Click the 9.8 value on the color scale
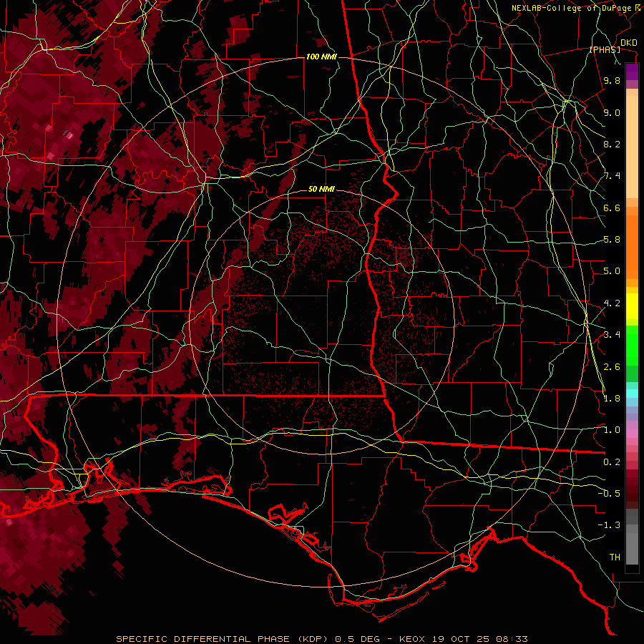This screenshot has height=644, width=644. click(612, 80)
